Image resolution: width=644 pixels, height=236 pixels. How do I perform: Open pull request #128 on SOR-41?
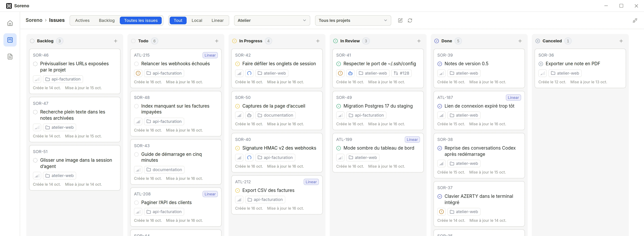tap(401, 73)
